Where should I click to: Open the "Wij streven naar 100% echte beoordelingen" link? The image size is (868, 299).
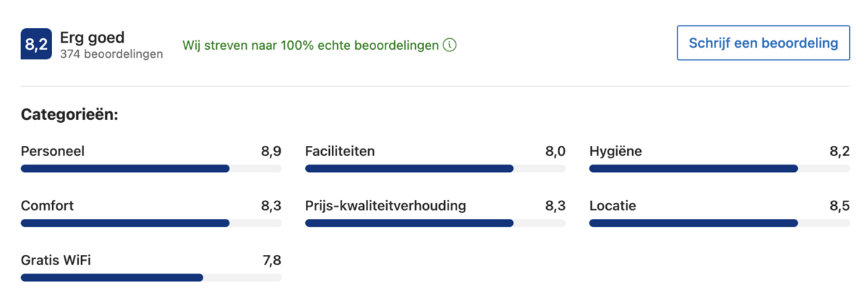310,45
